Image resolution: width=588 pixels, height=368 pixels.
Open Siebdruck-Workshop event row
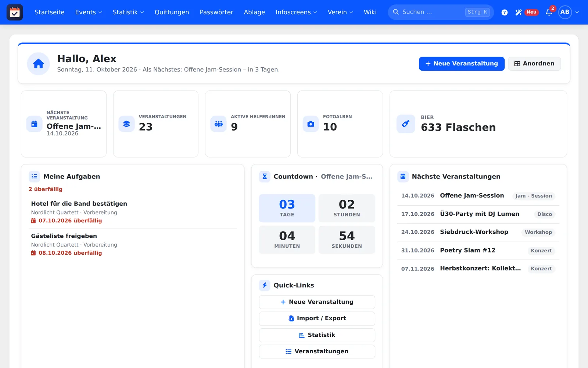478,232
